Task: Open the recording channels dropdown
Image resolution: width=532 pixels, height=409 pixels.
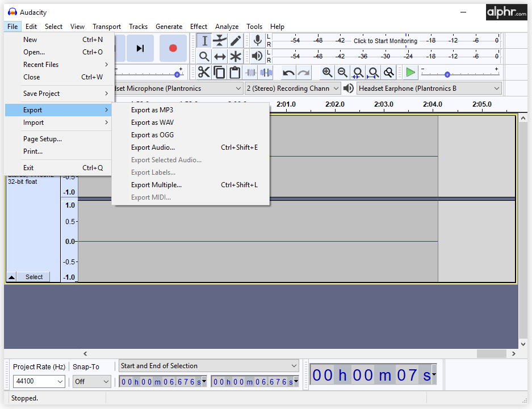Action: click(292, 88)
